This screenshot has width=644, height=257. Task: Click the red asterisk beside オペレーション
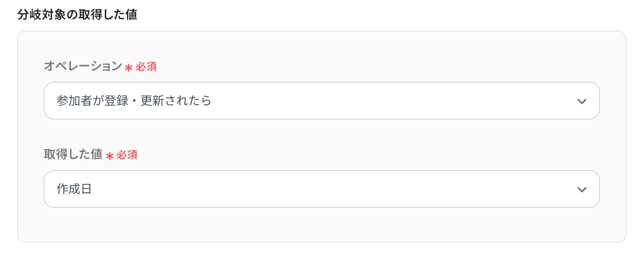(129, 67)
